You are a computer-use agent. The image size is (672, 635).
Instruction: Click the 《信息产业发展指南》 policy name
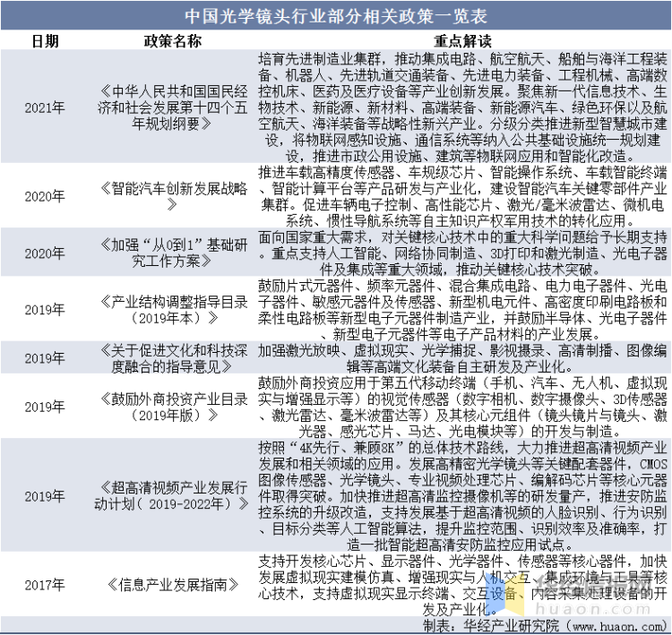(171, 585)
